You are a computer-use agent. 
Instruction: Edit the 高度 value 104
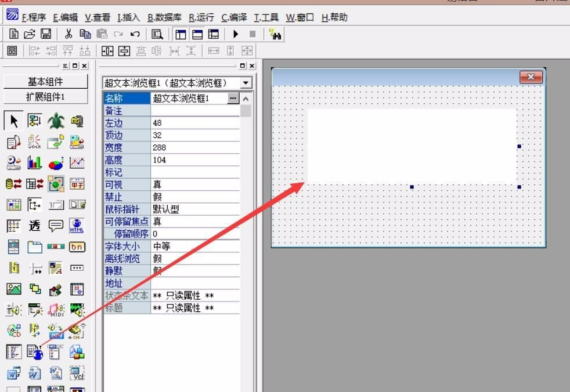195,160
